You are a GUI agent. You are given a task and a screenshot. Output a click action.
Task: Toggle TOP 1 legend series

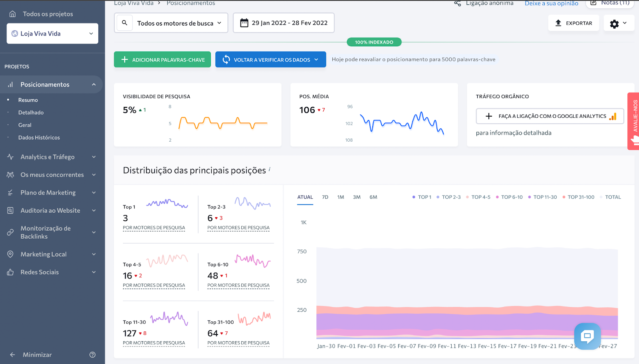(422, 197)
